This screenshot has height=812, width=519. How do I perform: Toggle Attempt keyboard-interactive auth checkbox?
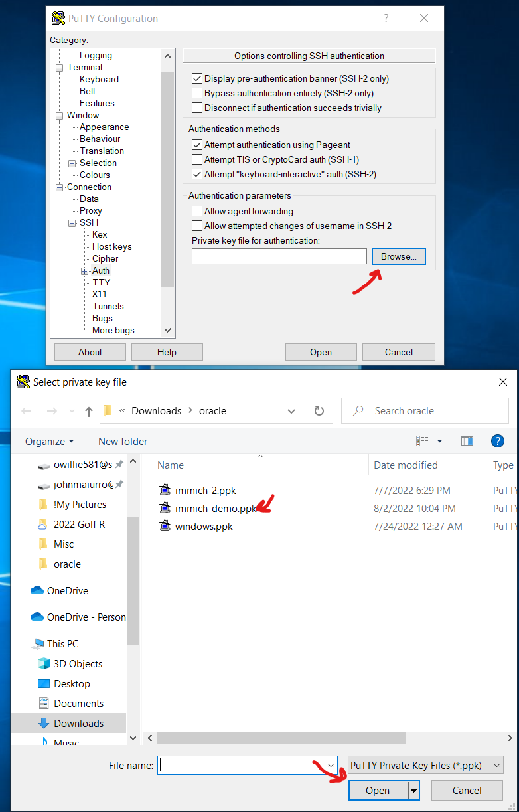pyautogui.click(x=197, y=174)
